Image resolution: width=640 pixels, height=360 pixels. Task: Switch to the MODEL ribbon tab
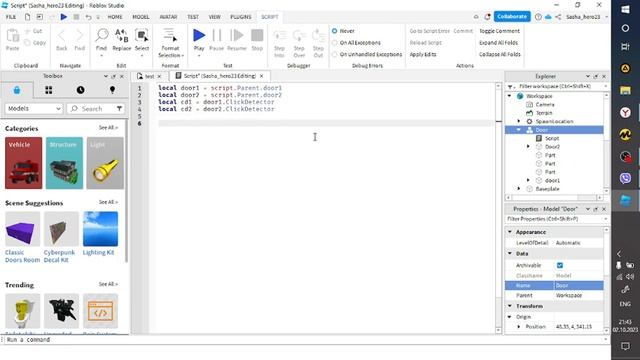coord(141,17)
